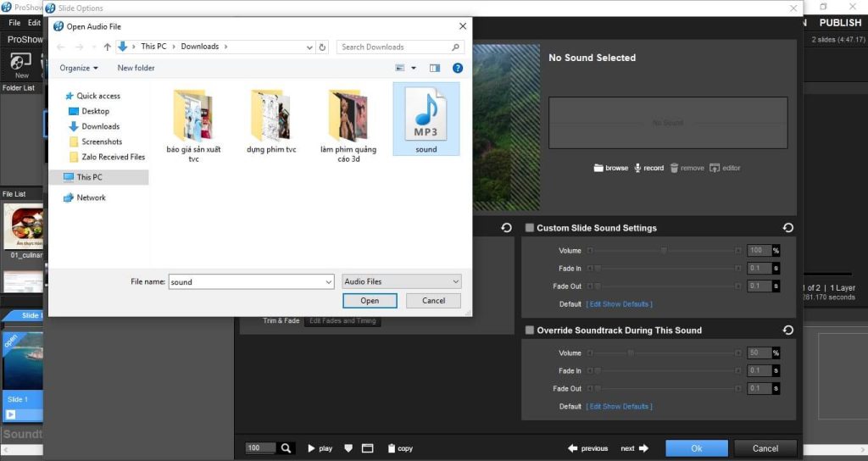The image size is (868, 461).
Task: Enable Override Soundtrack During This Sound
Action: (530, 330)
